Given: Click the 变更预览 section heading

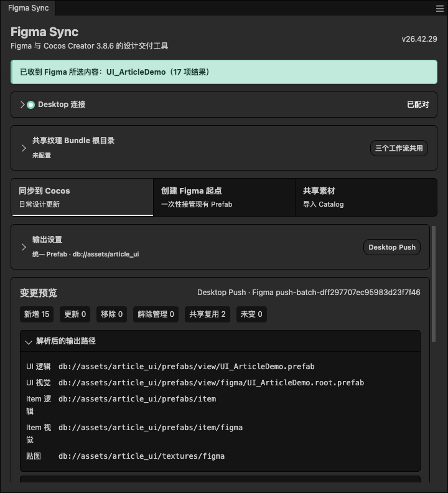Looking at the screenshot, I should point(39,293).
